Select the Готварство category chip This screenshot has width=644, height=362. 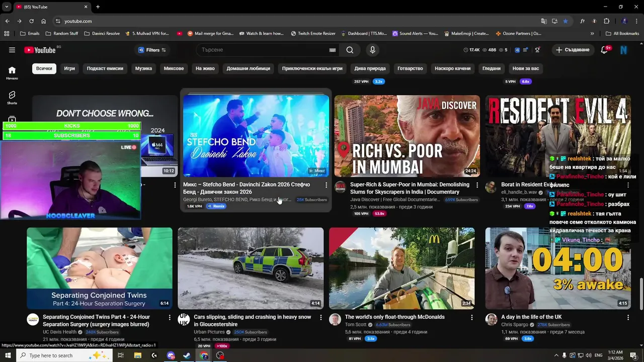(x=410, y=68)
